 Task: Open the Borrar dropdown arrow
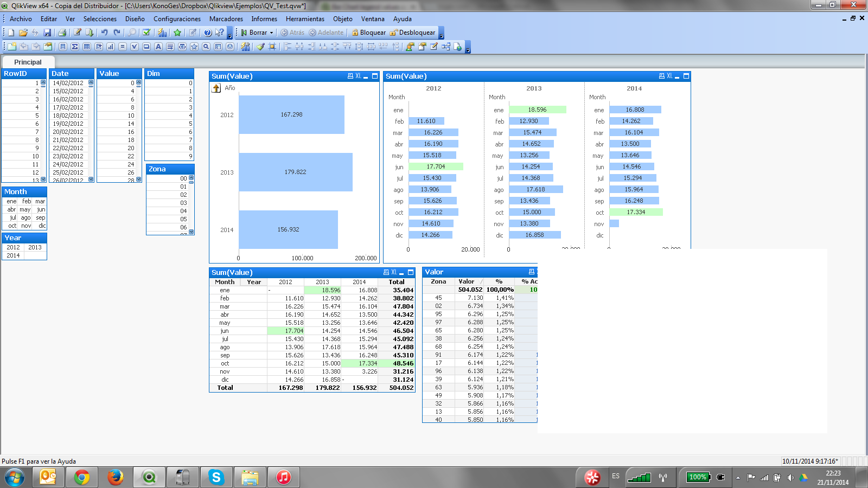271,33
